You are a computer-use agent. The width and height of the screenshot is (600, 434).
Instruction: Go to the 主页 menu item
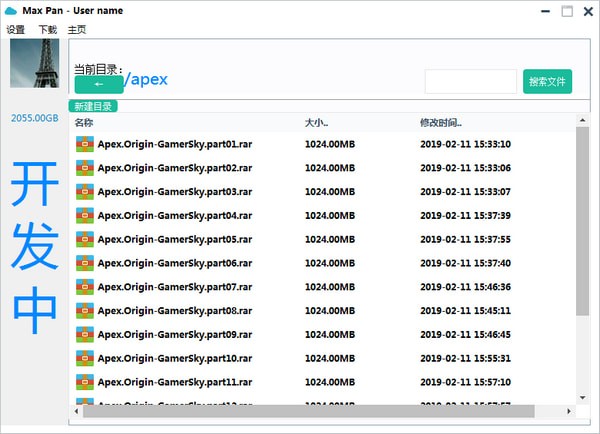77,30
